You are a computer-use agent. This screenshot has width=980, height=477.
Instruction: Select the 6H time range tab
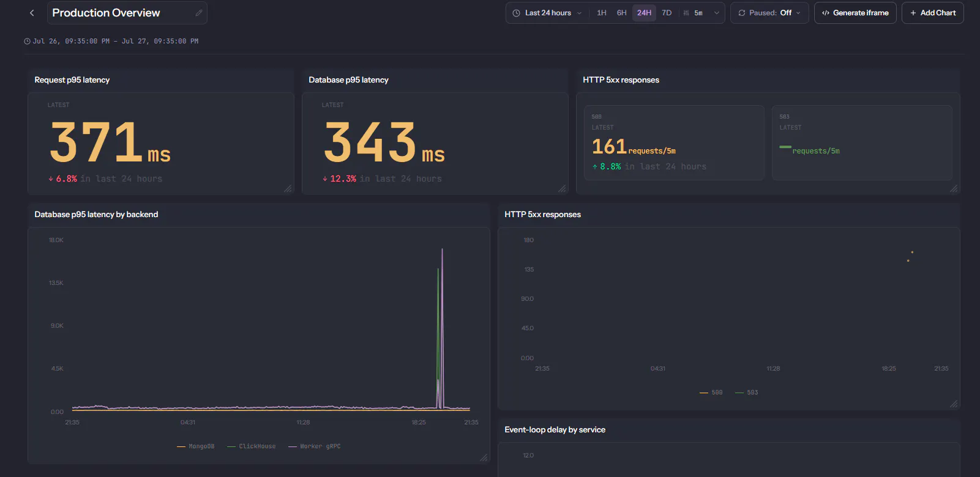point(622,13)
